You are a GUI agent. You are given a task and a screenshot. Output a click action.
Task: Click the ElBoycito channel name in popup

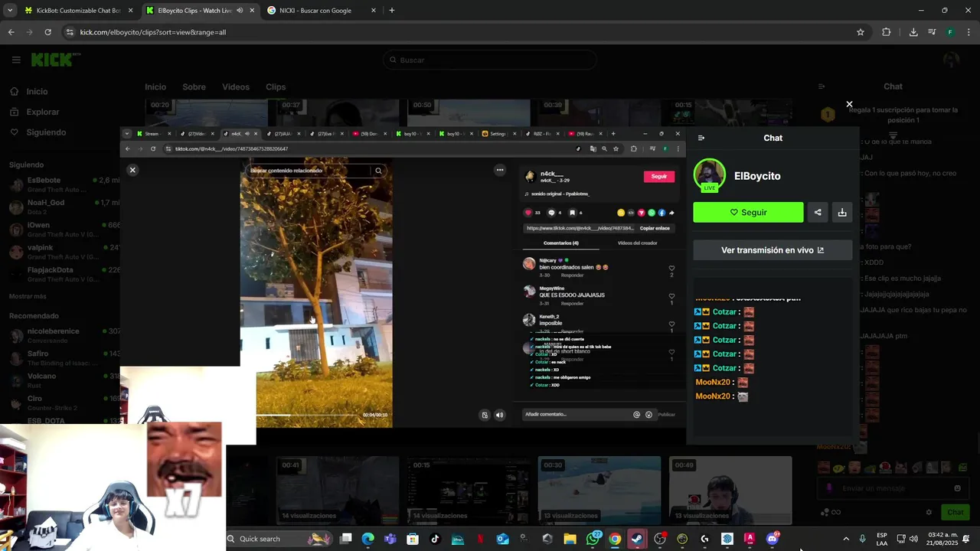757,176
